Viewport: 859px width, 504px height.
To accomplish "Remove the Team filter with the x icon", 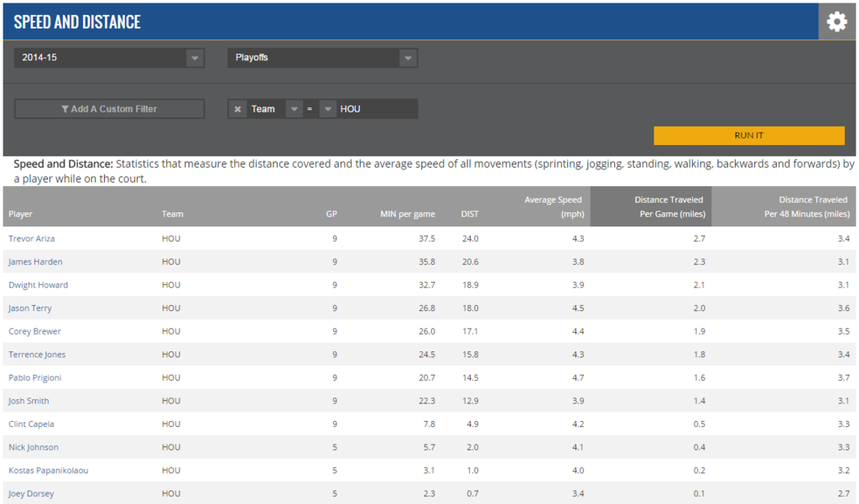I will pyautogui.click(x=237, y=109).
